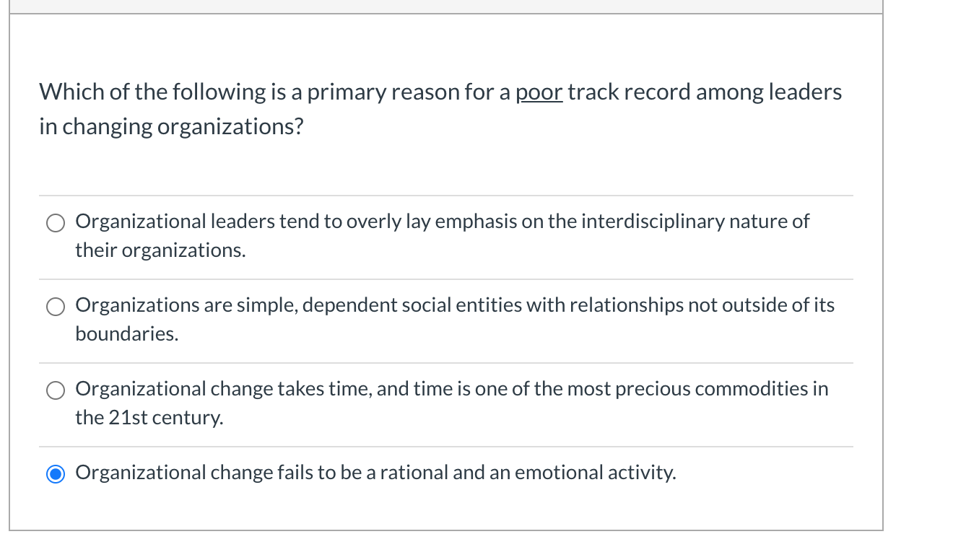
Task: Select the 'Organizations are simple, dependent' answer option
Action: [55, 306]
